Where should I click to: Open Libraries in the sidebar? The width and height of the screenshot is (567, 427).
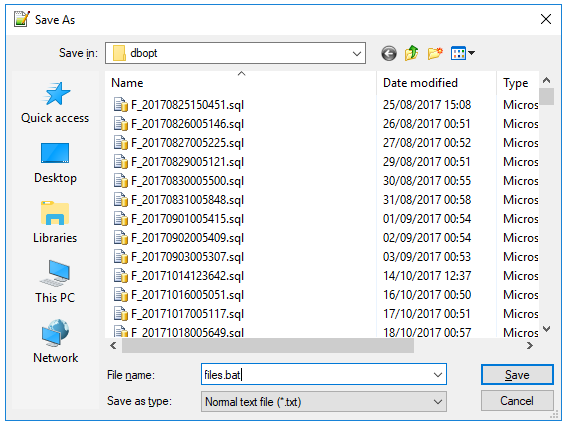(x=55, y=223)
